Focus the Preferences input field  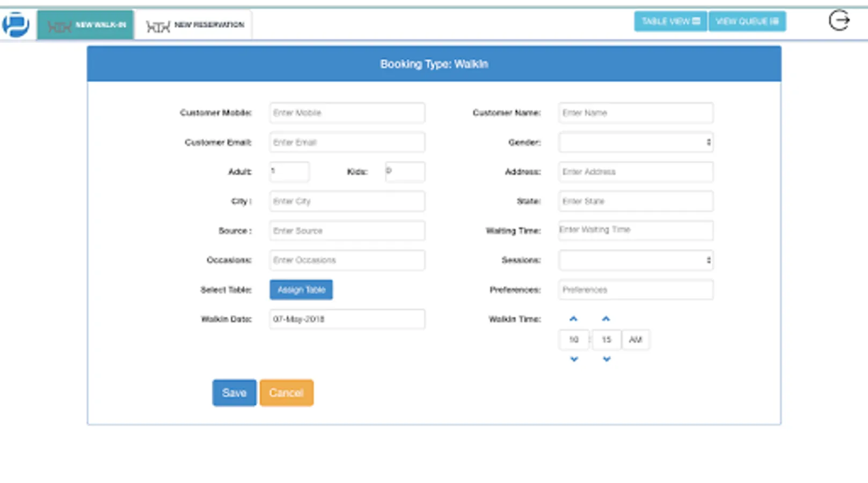pos(636,290)
